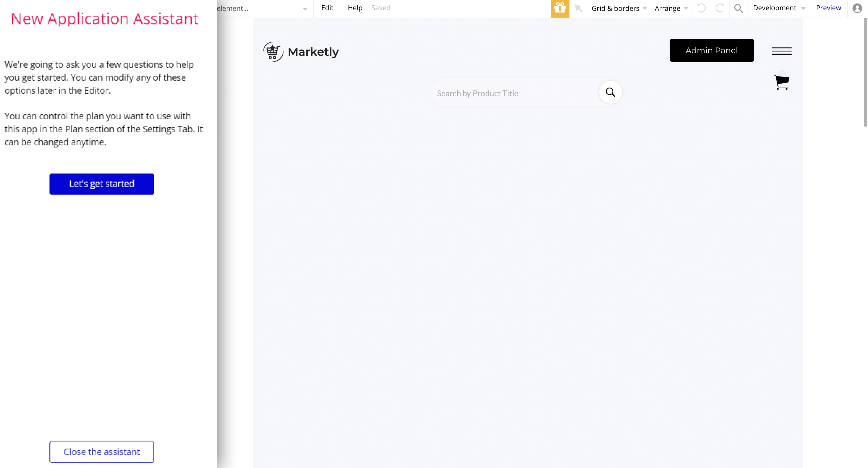Viewport: 868px width, 468px height.
Task: Open the editor search magnifier icon
Action: coord(738,8)
